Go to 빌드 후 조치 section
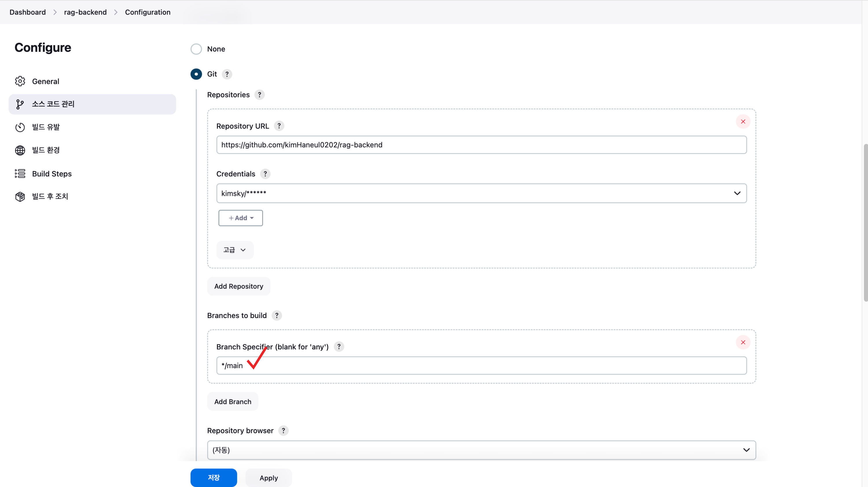Image resolution: width=868 pixels, height=487 pixels. (x=92, y=196)
